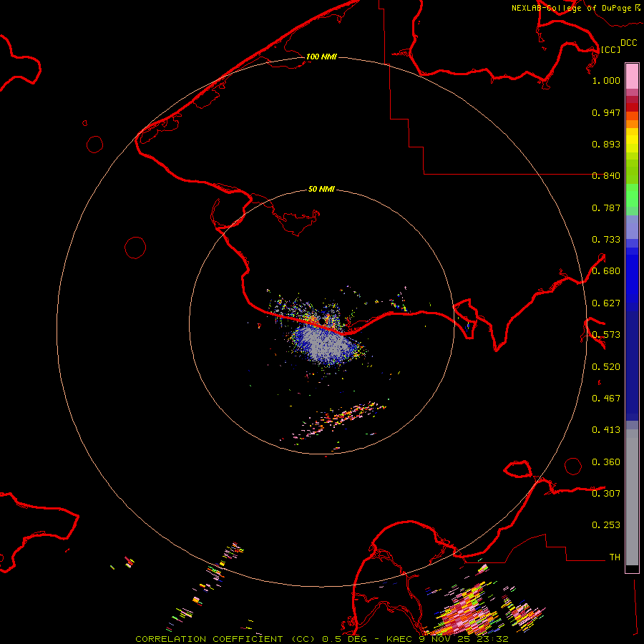Click the 0.573 color scale value

[x=606, y=335]
